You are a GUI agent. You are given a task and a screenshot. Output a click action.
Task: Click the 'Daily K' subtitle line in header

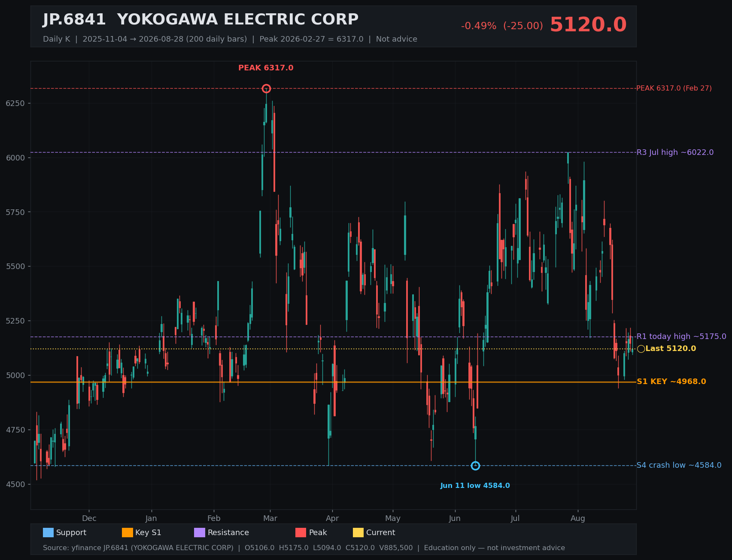click(x=230, y=39)
